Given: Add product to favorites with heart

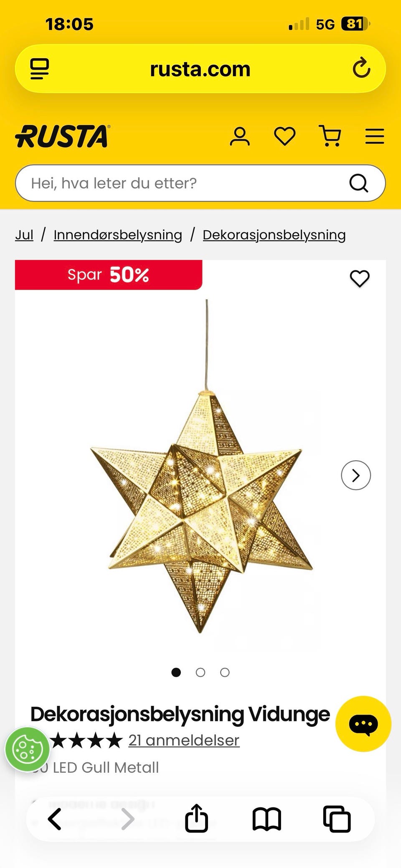Looking at the screenshot, I should (360, 279).
